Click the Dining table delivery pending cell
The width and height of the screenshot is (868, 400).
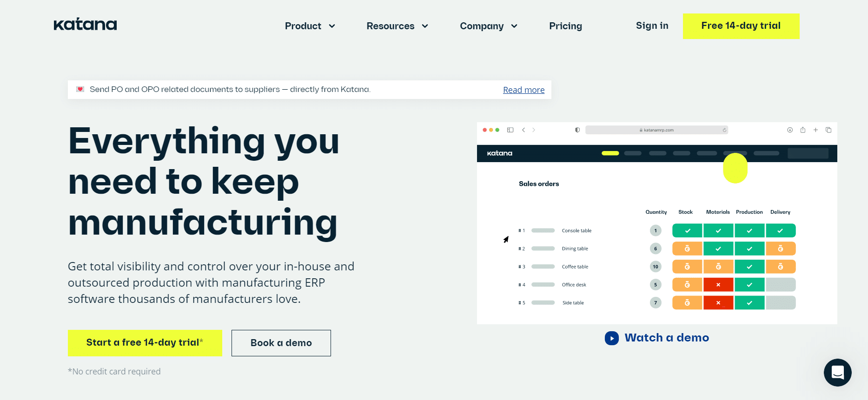click(781, 249)
